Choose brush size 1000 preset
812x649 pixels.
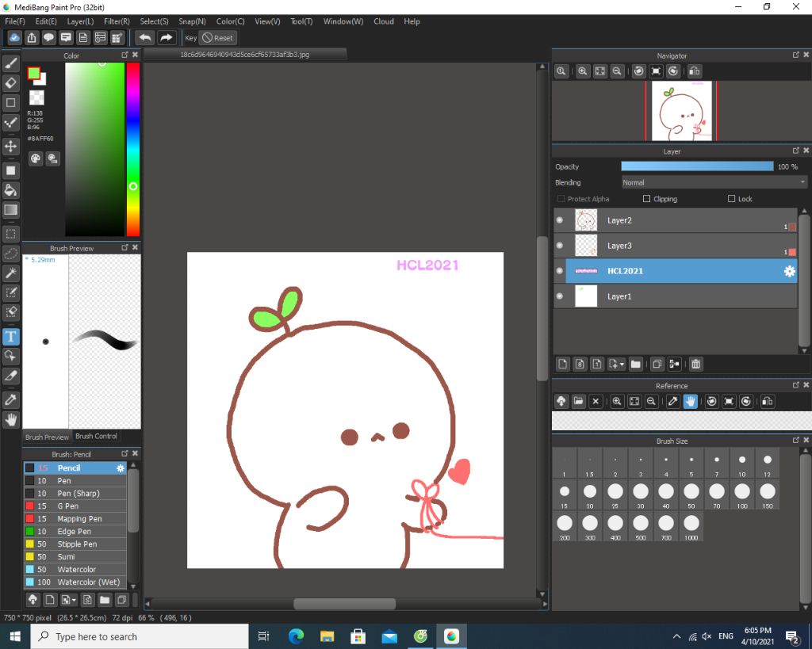(x=691, y=526)
